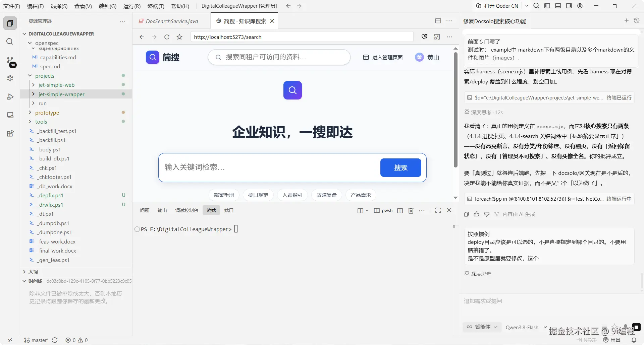The height and width of the screenshot is (345, 644).
Task: Toggle secondary sidebar in title bar
Action: click(569, 6)
